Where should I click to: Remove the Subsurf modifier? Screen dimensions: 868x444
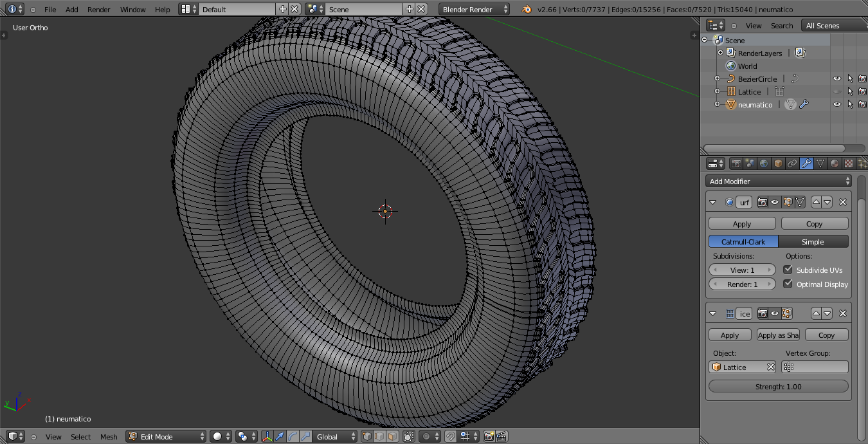(843, 202)
